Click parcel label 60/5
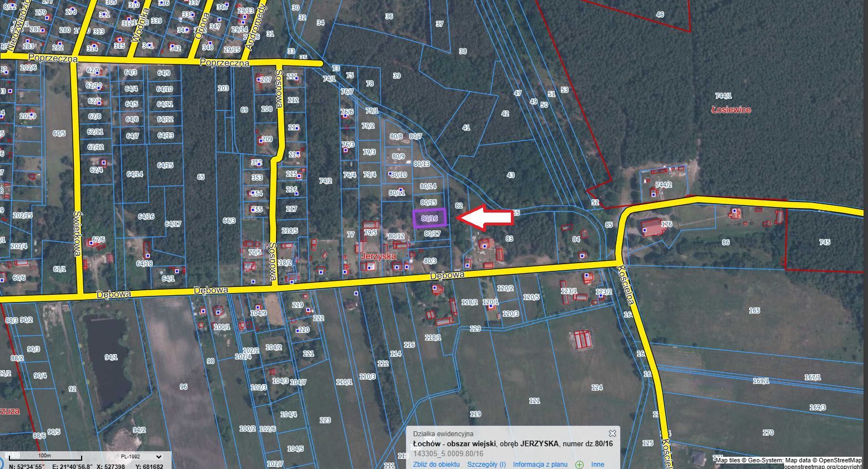This screenshot has height=469, width=868. 59,133
